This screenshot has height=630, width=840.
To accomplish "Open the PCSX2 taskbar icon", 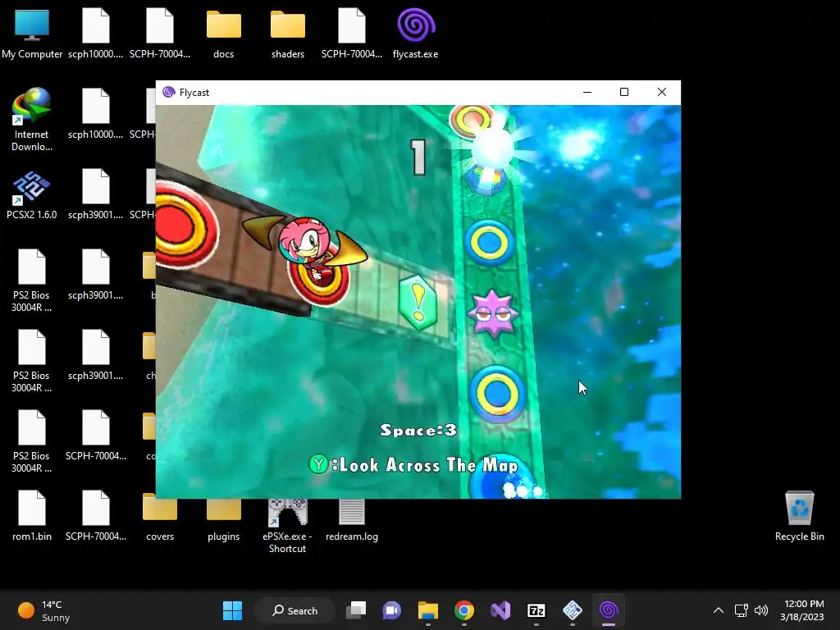I will (572, 610).
